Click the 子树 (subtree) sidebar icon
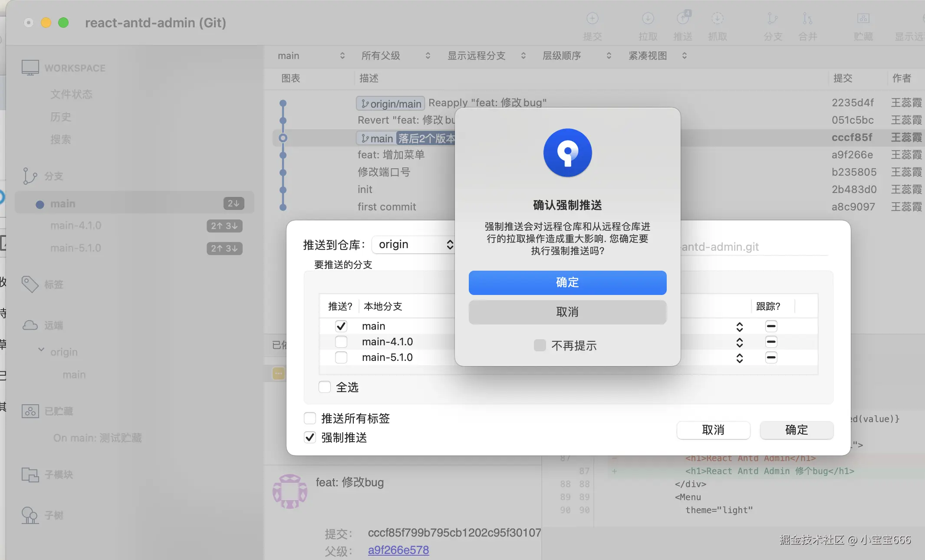This screenshot has height=560, width=925. point(29,515)
